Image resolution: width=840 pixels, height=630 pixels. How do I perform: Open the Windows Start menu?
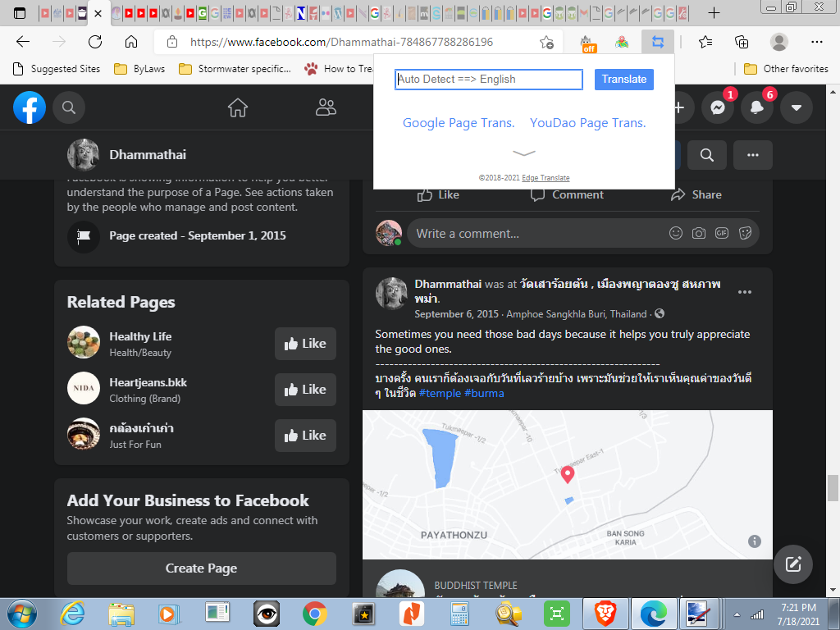click(x=22, y=614)
